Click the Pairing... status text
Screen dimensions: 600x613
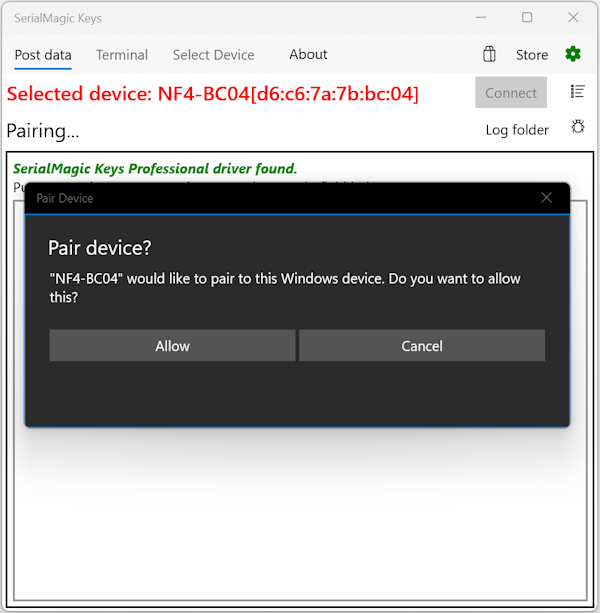[x=43, y=131]
